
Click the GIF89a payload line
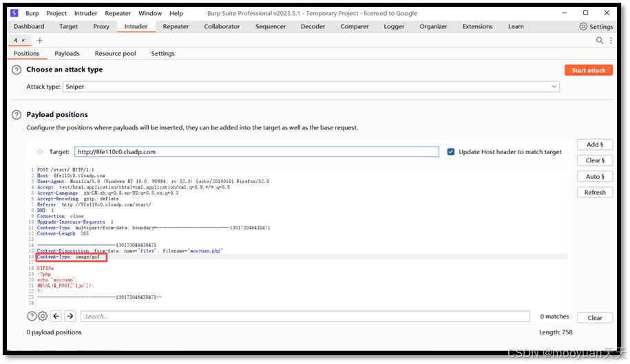click(45, 268)
